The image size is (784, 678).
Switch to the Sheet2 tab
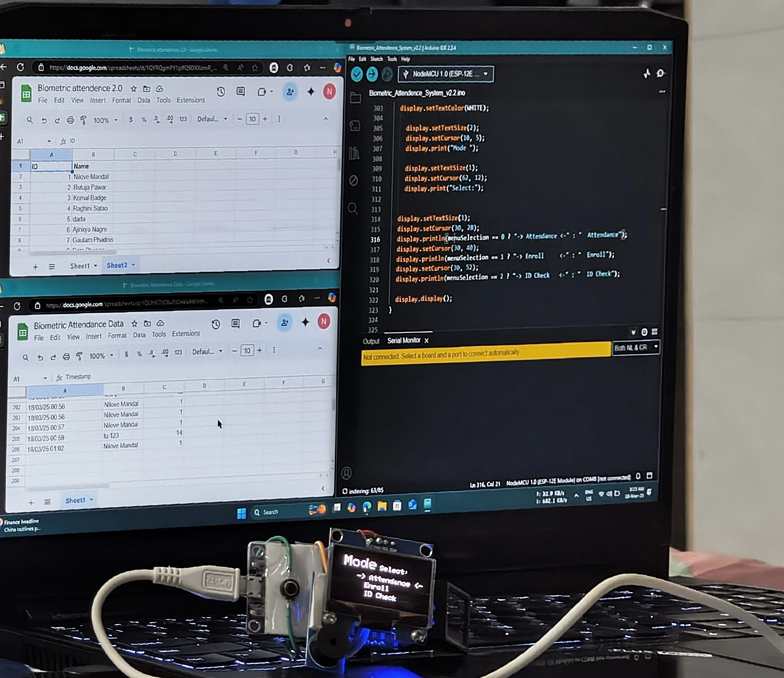(x=120, y=265)
